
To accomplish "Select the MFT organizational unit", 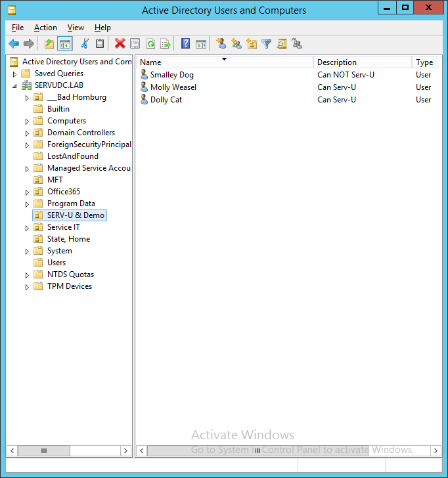I will coord(55,180).
